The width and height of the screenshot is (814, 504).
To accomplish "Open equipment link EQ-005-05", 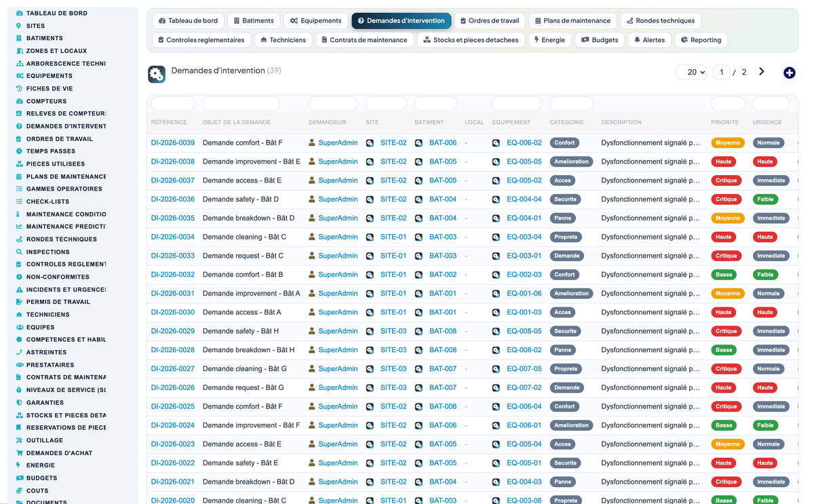I will click(524, 162).
